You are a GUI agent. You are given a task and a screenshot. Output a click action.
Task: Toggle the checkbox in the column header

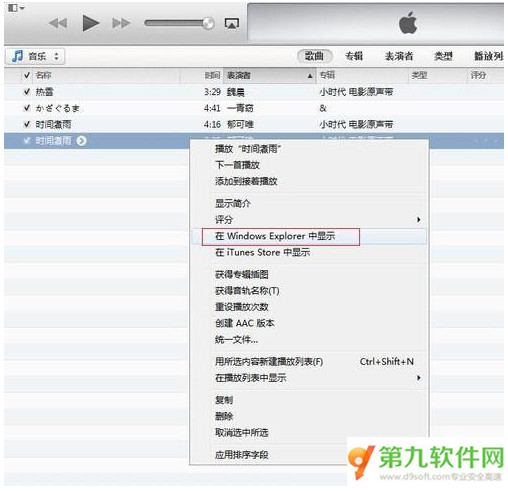tap(27, 75)
